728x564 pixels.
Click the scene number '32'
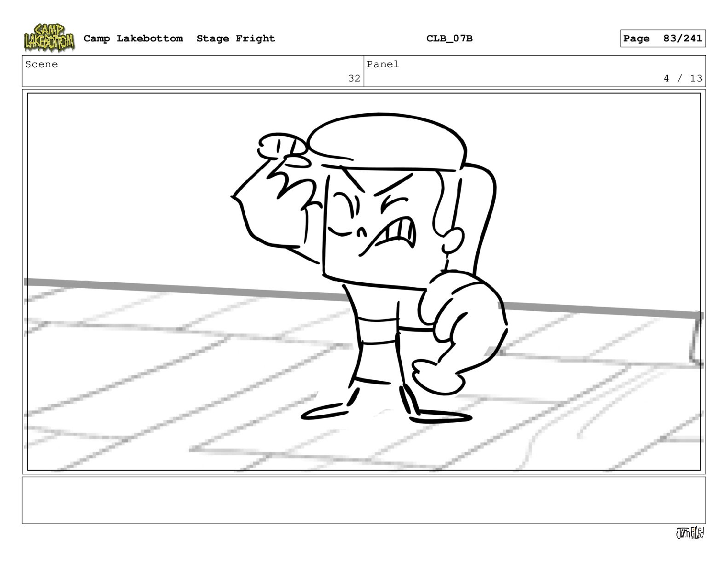[354, 78]
